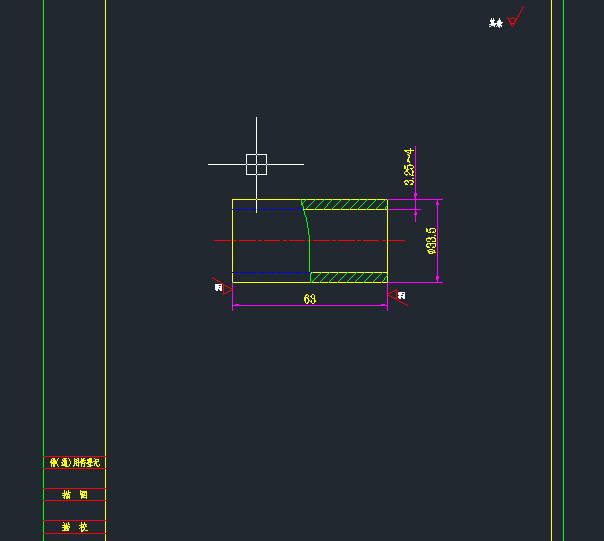The width and height of the screenshot is (604, 541).
Task: Select the 68 length dimension text
Action: [x=310, y=299]
